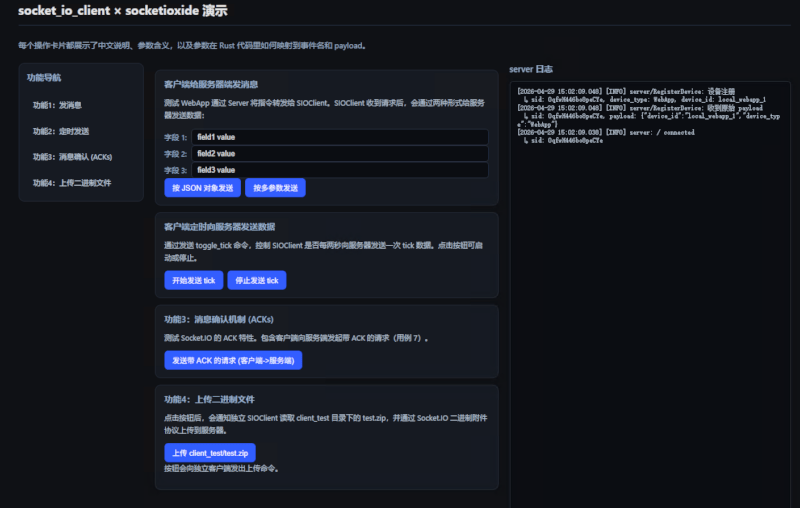Click the test.zip upload description paragraph
Screen dimensions: 800x508
[x=326, y=424]
